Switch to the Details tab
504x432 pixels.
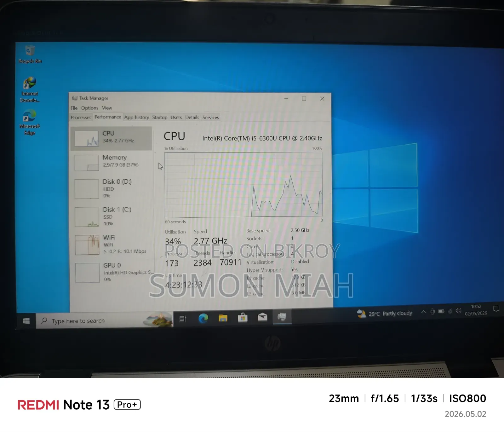(192, 118)
